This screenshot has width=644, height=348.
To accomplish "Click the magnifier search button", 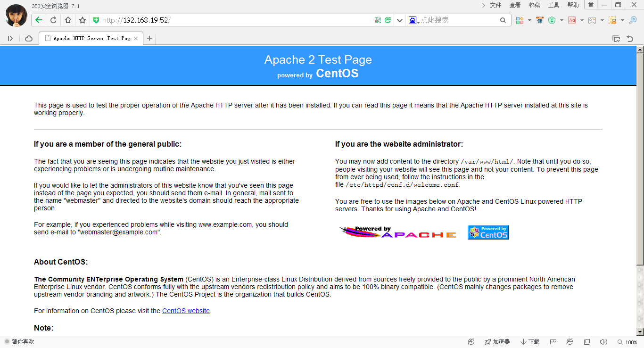I will pos(503,20).
